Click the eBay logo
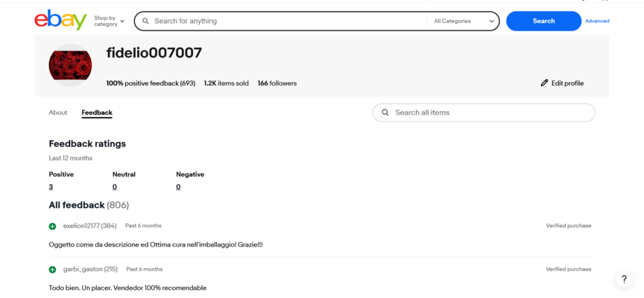 point(60,20)
